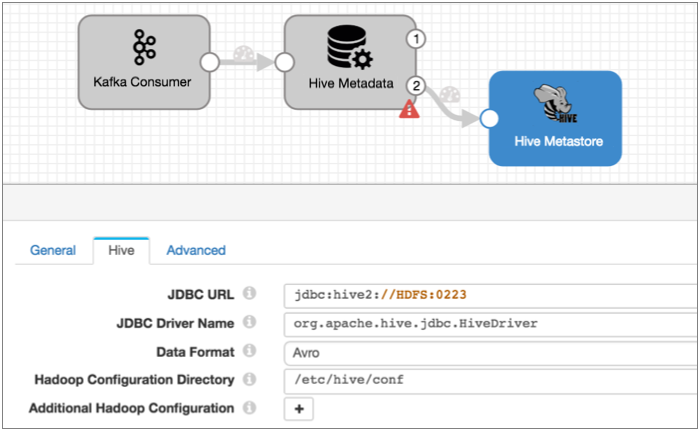
Task: Click info icon beside JDBC Driver Name
Action: coord(250,323)
